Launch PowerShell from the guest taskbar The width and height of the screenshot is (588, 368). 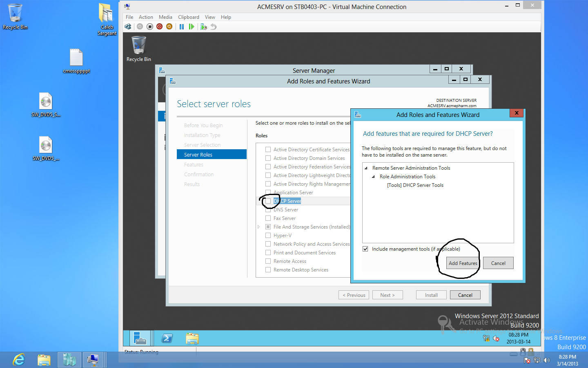pos(167,338)
